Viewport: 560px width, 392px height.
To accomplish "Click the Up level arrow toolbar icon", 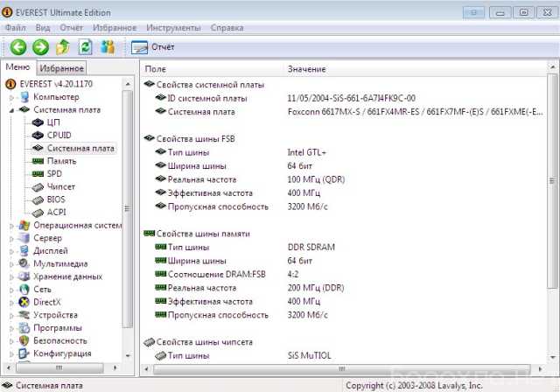I will pyautogui.click(x=63, y=47).
